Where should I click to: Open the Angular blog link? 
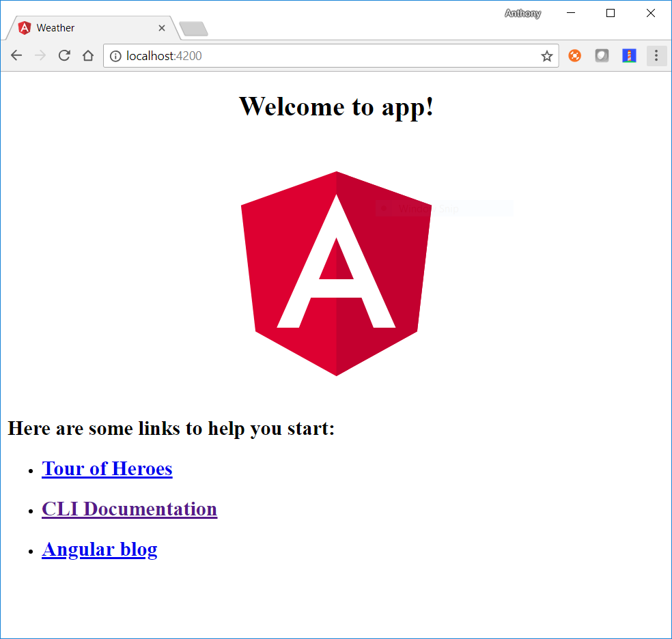[x=100, y=550]
